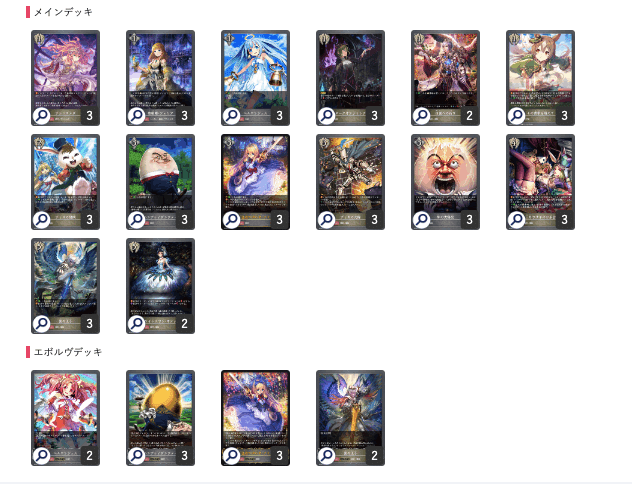
Task: Open Alice with sword main deck card
Action: [256, 182]
